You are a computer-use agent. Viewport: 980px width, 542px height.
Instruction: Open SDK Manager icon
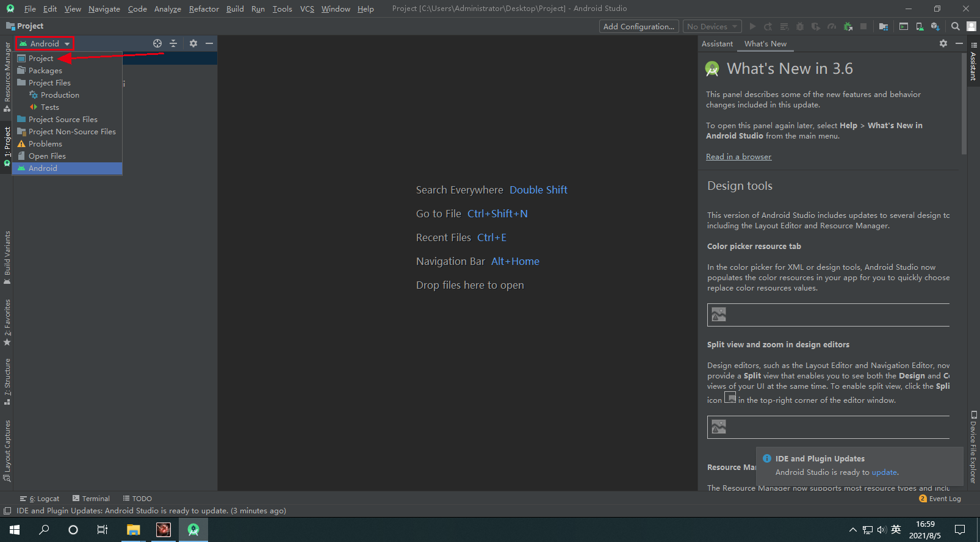click(935, 26)
